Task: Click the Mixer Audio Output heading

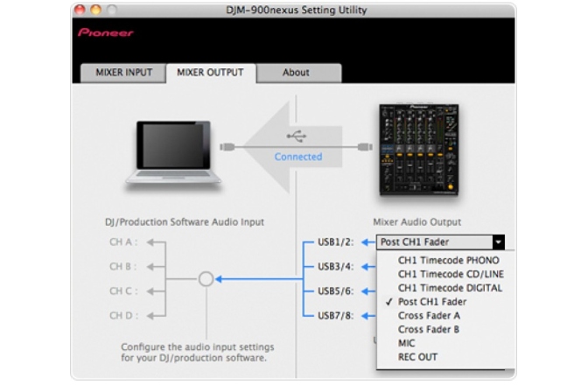Action: [x=417, y=222]
